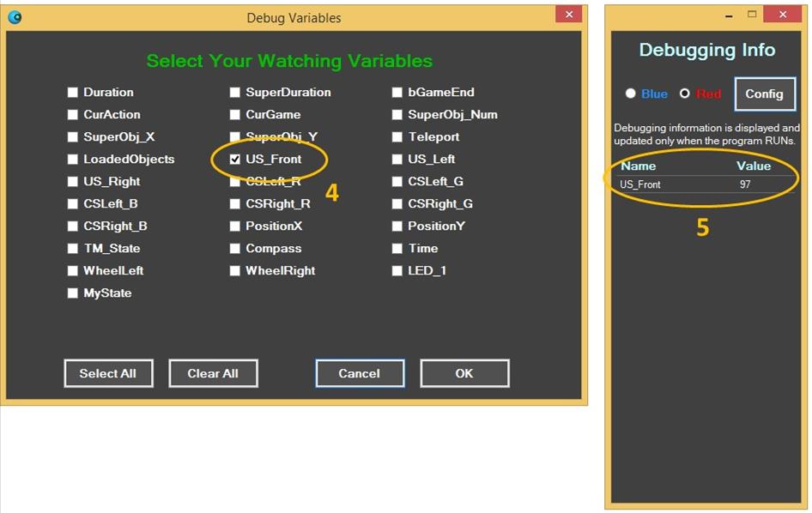Check the Compass variable checkbox

point(235,249)
